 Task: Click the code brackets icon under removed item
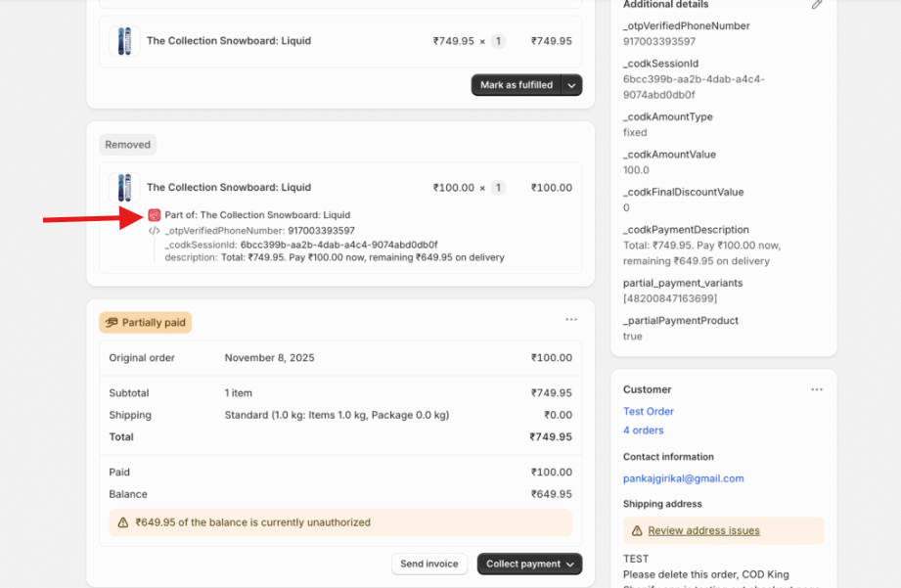tap(155, 231)
